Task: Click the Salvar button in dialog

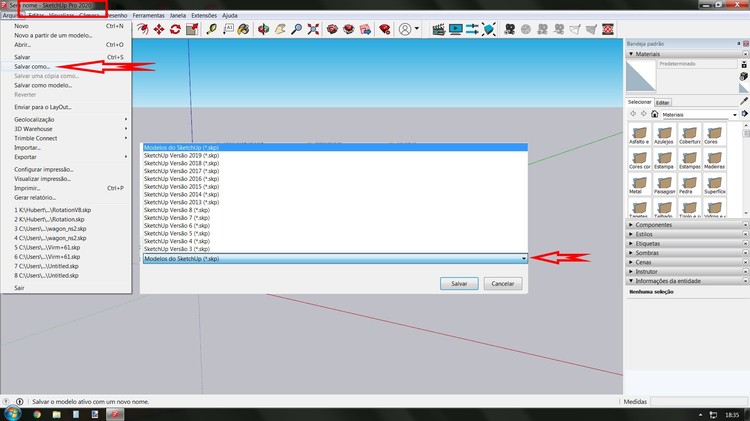Action: [x=459, y=284]
